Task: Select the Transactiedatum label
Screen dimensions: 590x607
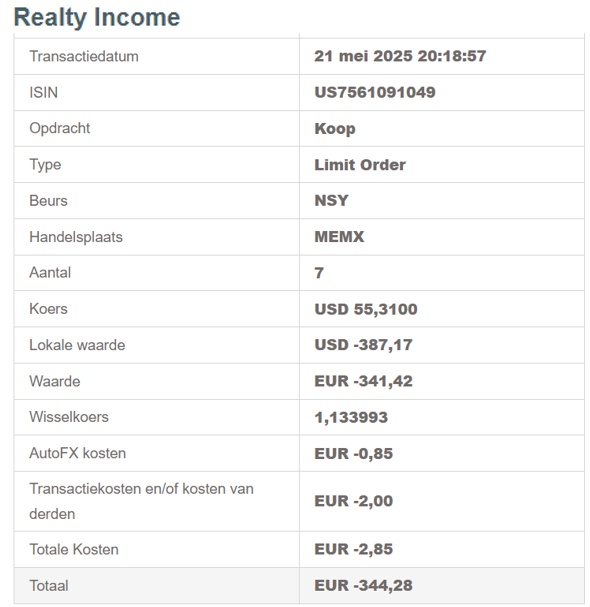Action: 84,57
